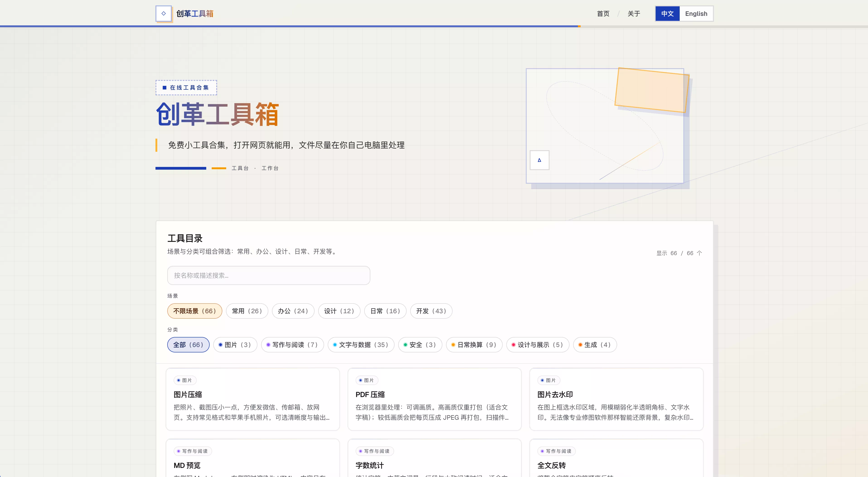Toggle the 设计与展示 (5) category chip
The width and height of the screenshot is (868, 477).
[x=537, y=344]
